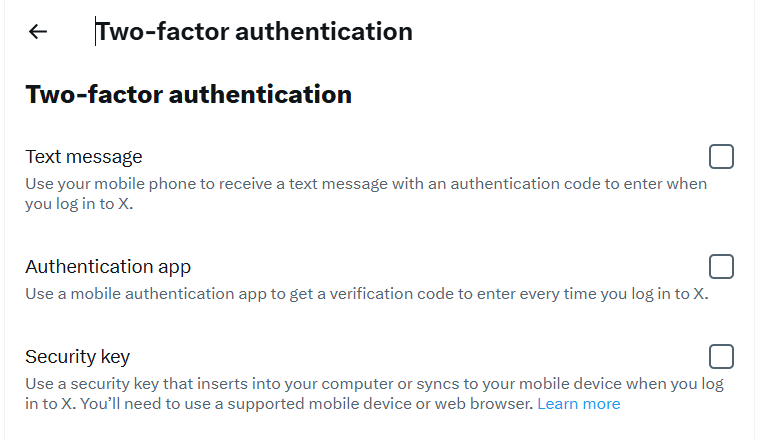Click the "Security key" option label
Image resolution: width=767 pixels, height=440 pixels.
click(78, 357)
